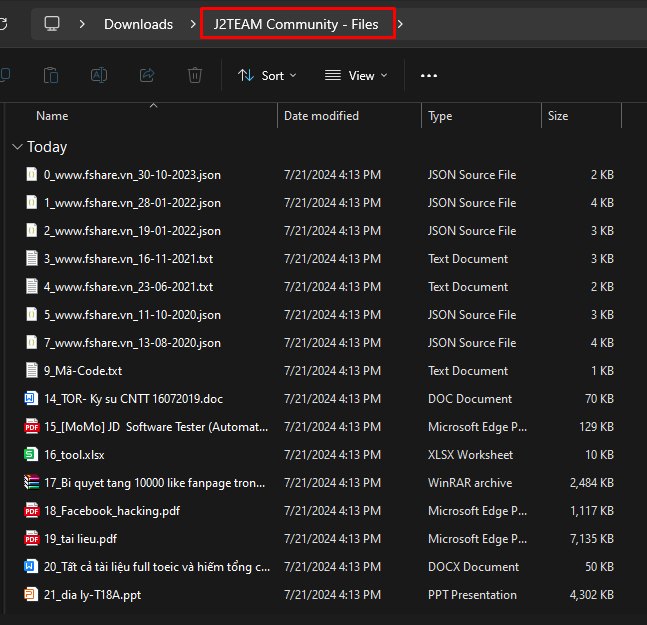Click the PDF icon of 19_tai lieu.pdf

32,538
